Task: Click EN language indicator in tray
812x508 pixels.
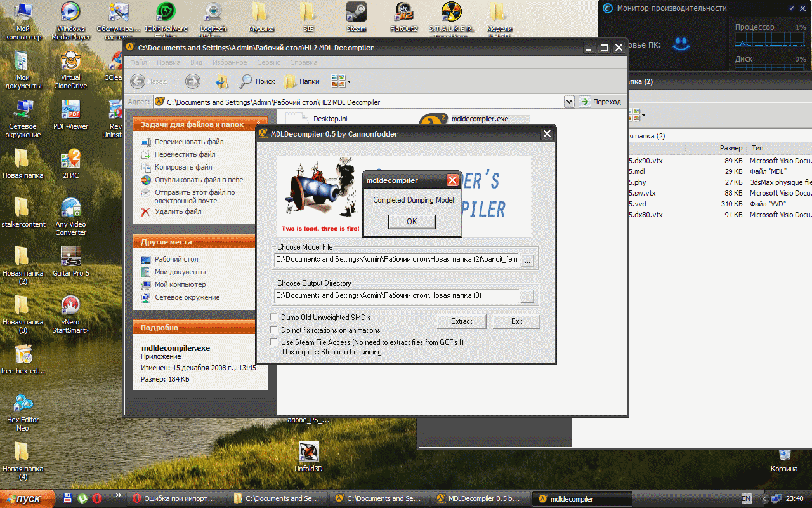Action: pyautogui.click(x=746, y=498)
